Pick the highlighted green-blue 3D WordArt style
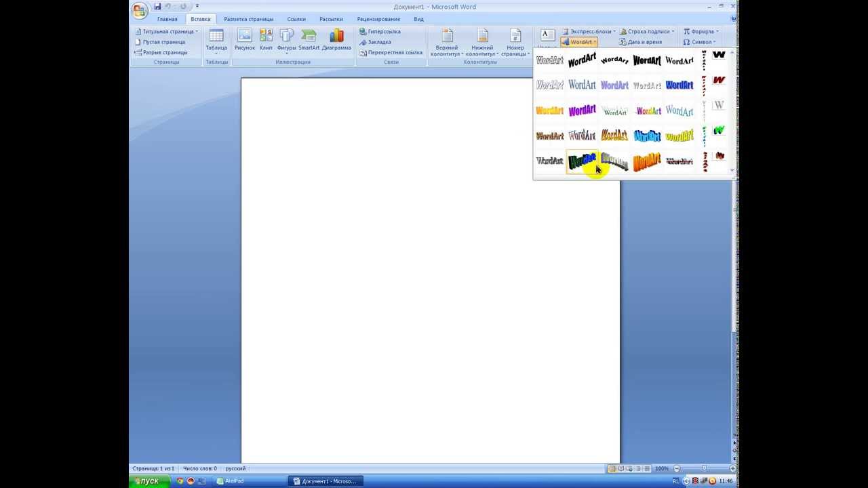Screen dimensions: 868x488 pyautogui.click(x=582, y=161)
